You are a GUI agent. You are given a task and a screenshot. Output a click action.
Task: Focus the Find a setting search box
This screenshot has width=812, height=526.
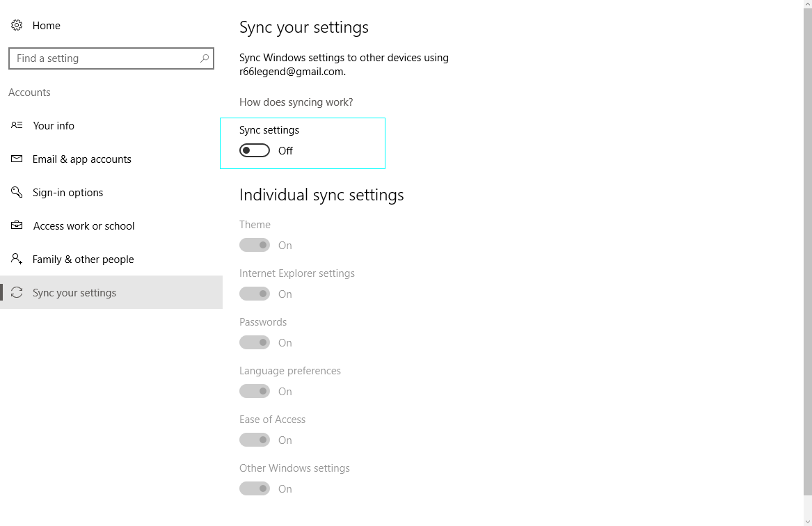coord(111,58)
